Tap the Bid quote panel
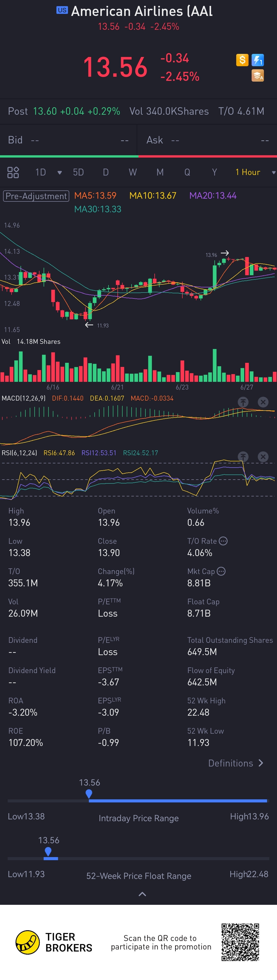This screenshot has height=980, width=277. (x=68, y=140)
